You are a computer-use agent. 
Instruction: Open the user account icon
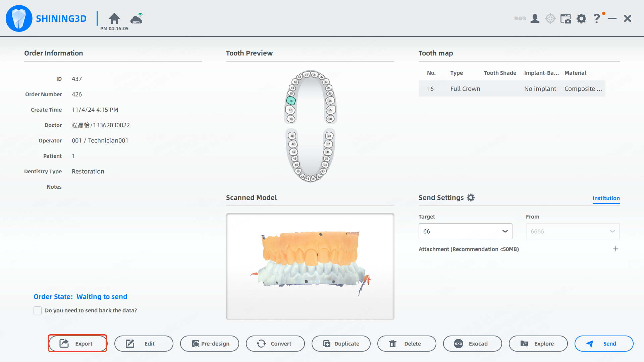coord(535,18)
